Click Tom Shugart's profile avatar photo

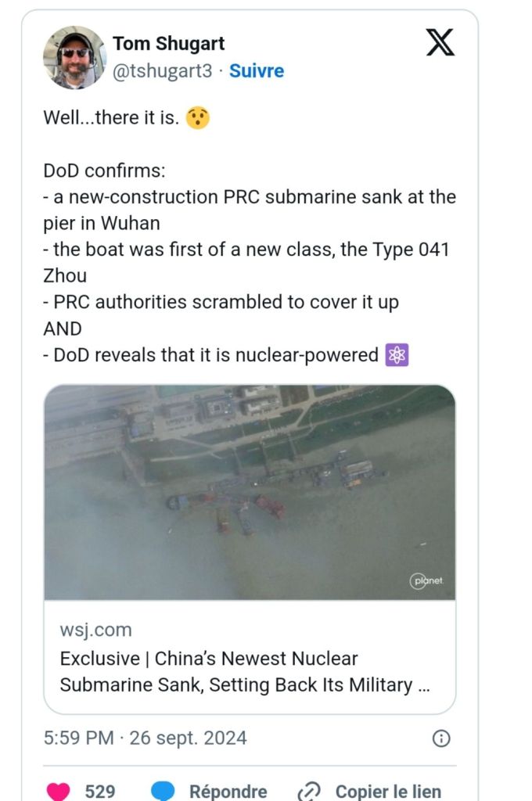click(74, 57)
